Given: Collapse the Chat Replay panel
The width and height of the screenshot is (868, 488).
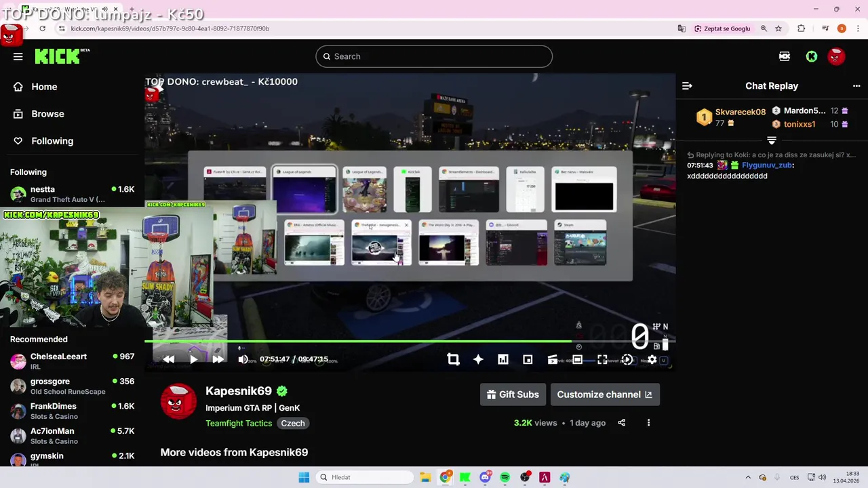Looking at the screenshot, I should (x=687, y=86).
